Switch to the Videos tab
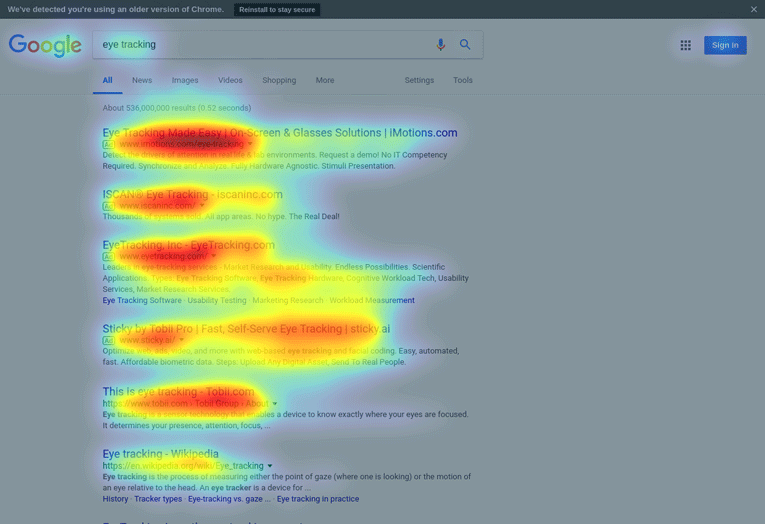The height and width of the screenshot is (524, 765). pyautogui.click(x=230, y=80)
